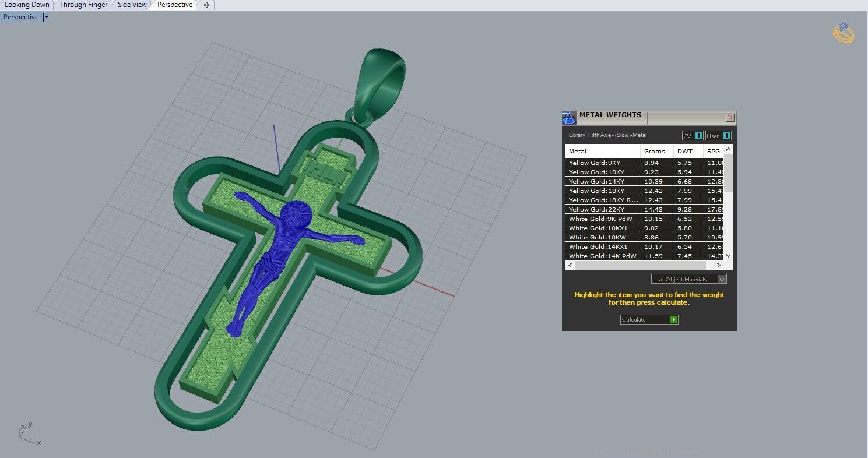Toggle the GV library switch
The height and width of the screenshot is (458, 868).
click(x=693, y=136)
